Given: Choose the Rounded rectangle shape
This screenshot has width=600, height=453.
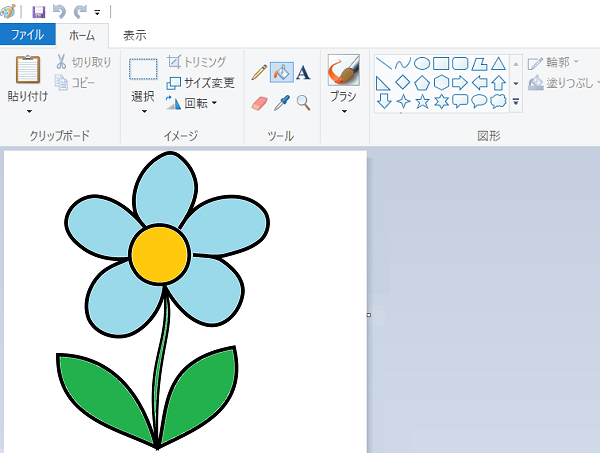Looking at the screenshot, I should pos(460,64).
